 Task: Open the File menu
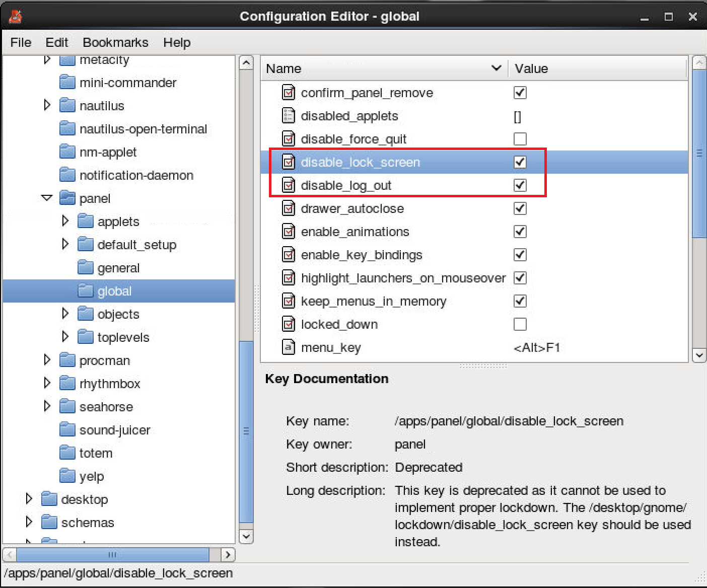tap(21, 43)
